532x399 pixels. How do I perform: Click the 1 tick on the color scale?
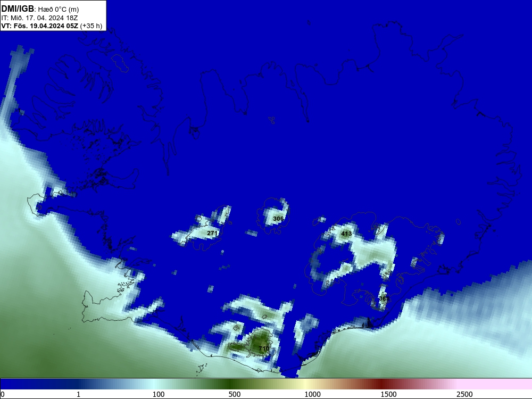78,394
